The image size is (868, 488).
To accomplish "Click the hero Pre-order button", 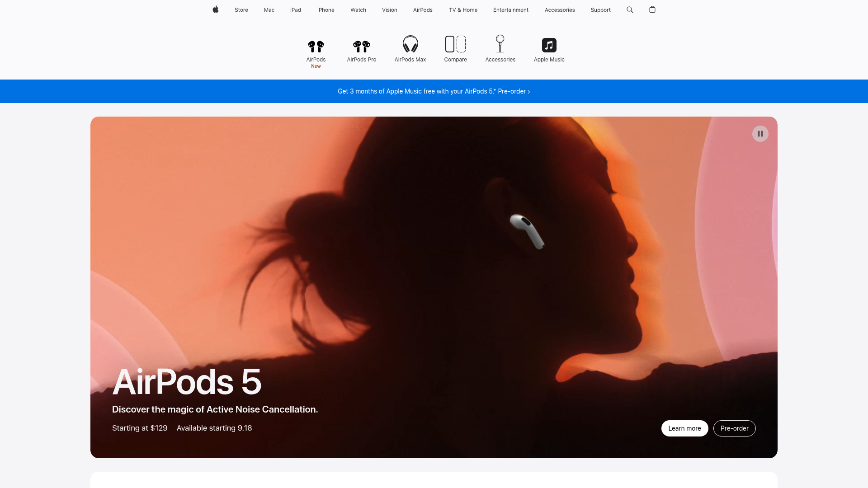I will 735,428.
